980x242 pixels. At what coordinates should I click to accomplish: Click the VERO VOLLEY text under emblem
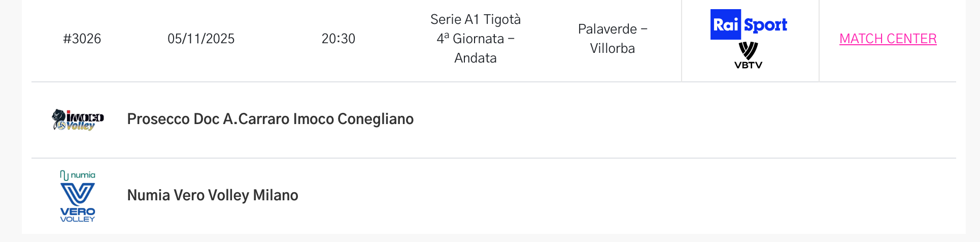(x=78, y=215)
